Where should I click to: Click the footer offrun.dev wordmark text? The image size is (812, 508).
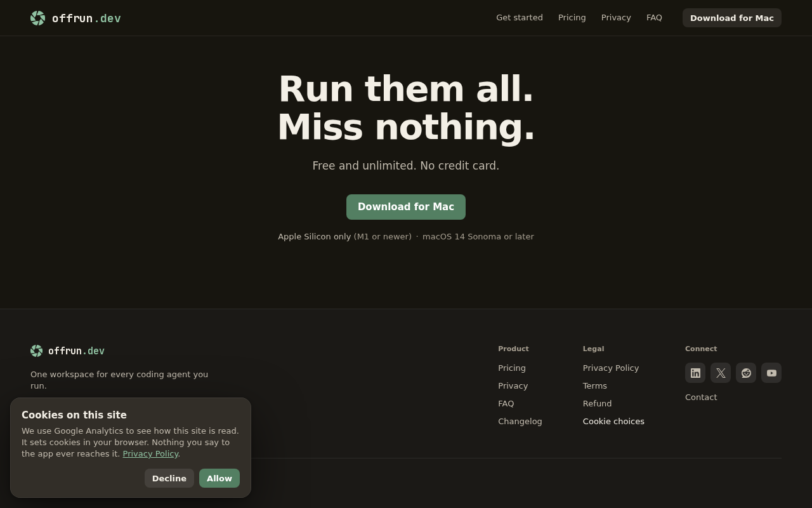(76, 351)
